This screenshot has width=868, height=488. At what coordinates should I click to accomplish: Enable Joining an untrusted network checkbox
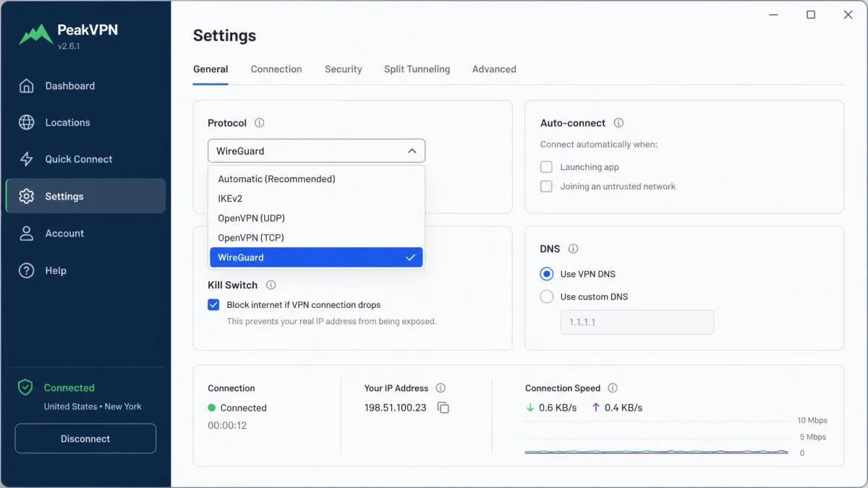click(546, 187)
